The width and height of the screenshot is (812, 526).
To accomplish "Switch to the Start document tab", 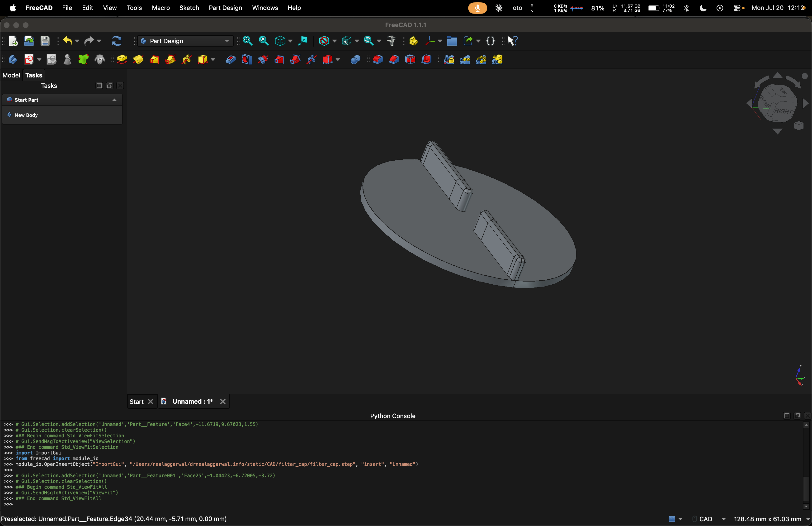I will point(137,402).
